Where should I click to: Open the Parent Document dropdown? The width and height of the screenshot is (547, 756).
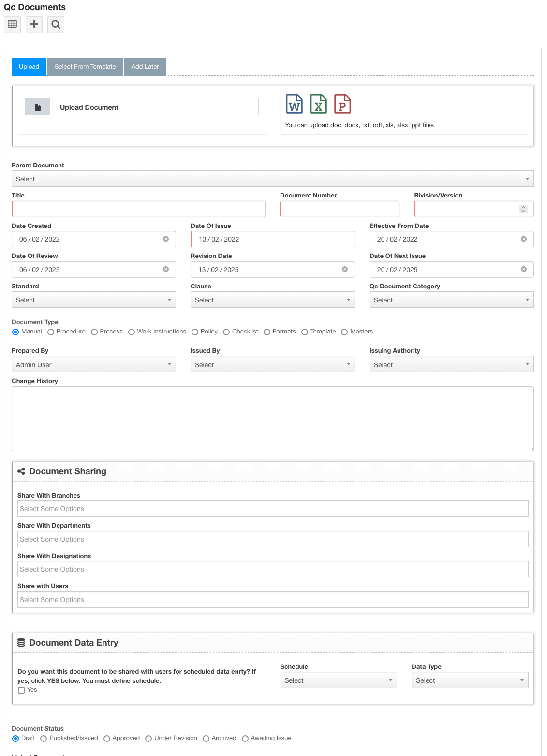point(273,179)
